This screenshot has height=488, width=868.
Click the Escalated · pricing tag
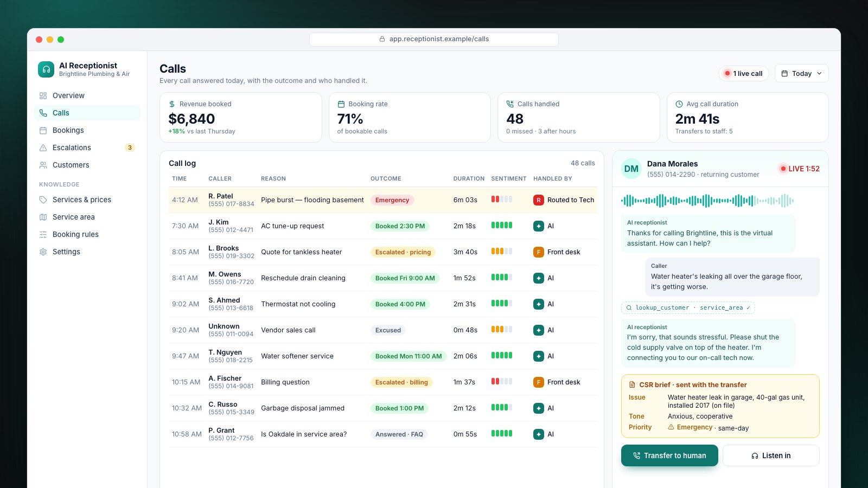point(403,252)
